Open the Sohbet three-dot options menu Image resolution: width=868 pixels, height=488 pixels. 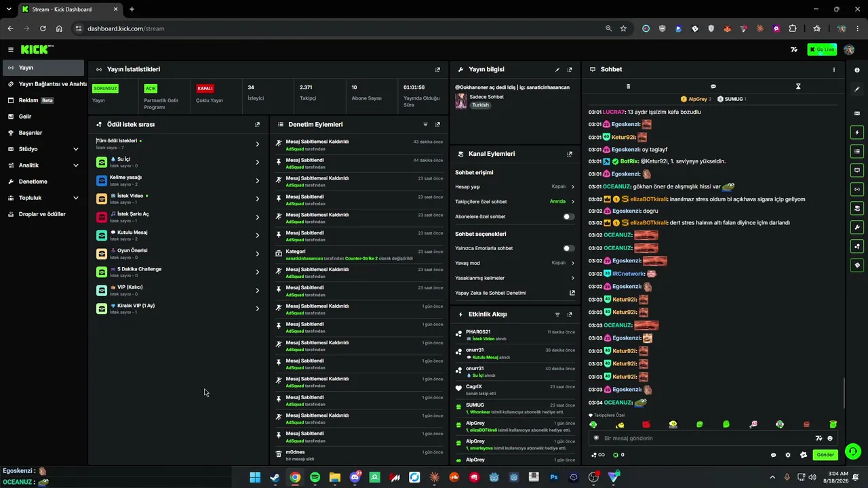pyautogui.click(x=834, y=69)
